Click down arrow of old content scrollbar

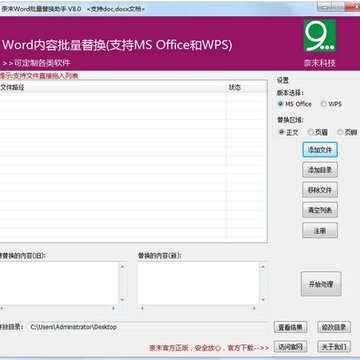[122, 300]
